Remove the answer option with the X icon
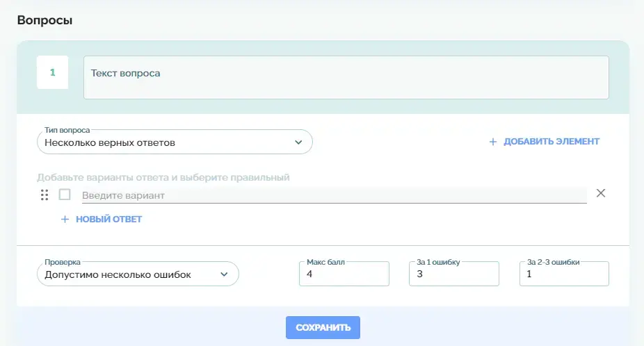The height and width of the screenshot is (346, 644). 601,193
